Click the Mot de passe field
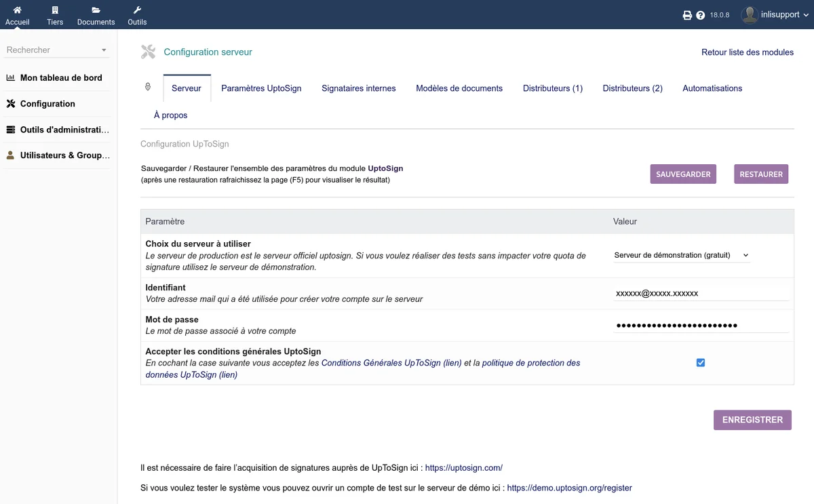Screen dimensions: 814x504 [x=701, y=326]
